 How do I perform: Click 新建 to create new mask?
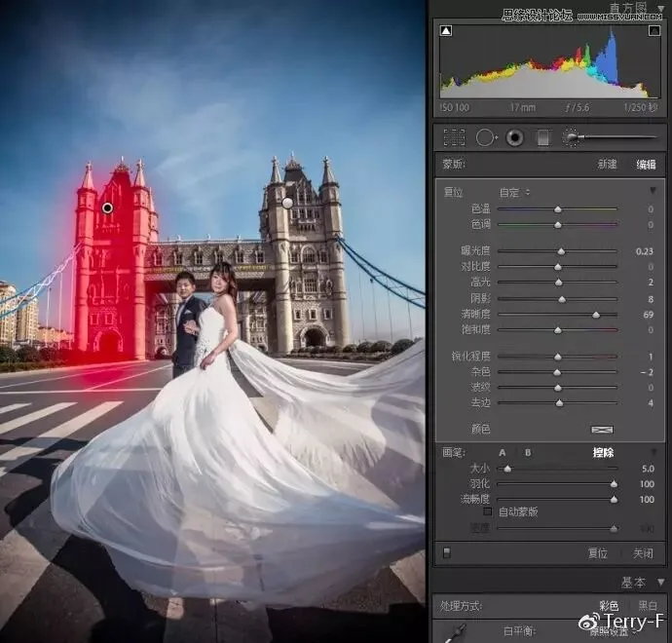(x=608, y=165)
